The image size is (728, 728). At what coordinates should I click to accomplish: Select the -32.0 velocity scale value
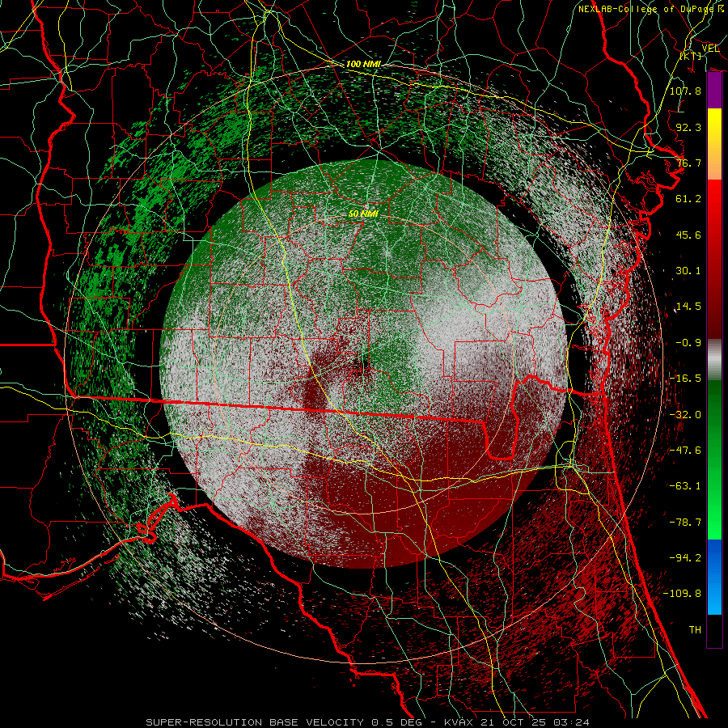coord(685,415)
